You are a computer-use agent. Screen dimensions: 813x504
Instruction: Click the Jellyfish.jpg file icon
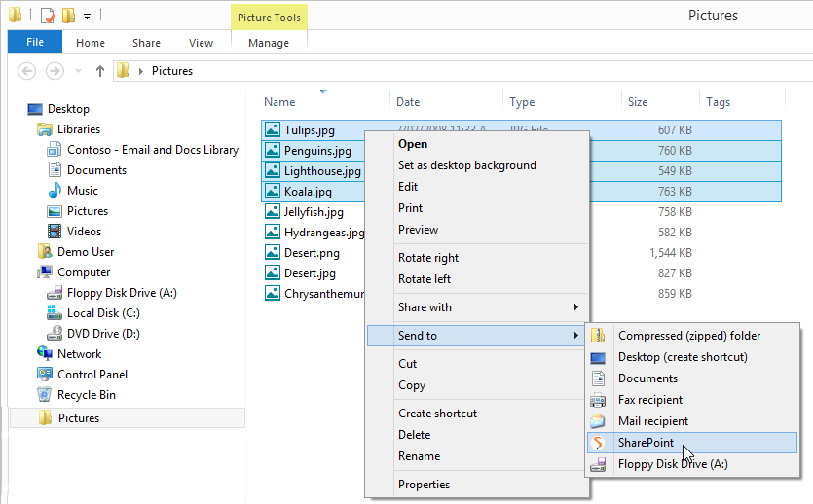(273, 212)
